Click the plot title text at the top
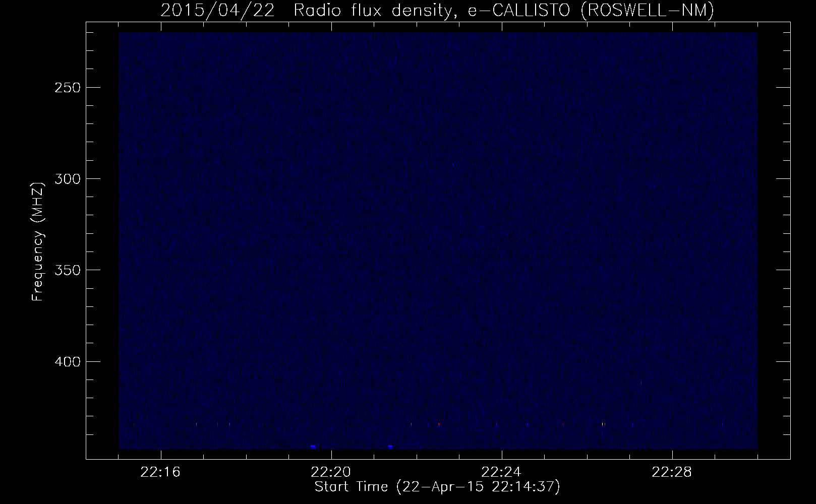Image resolution: width=816 pixels, height=504 pixels. (437, 11)
